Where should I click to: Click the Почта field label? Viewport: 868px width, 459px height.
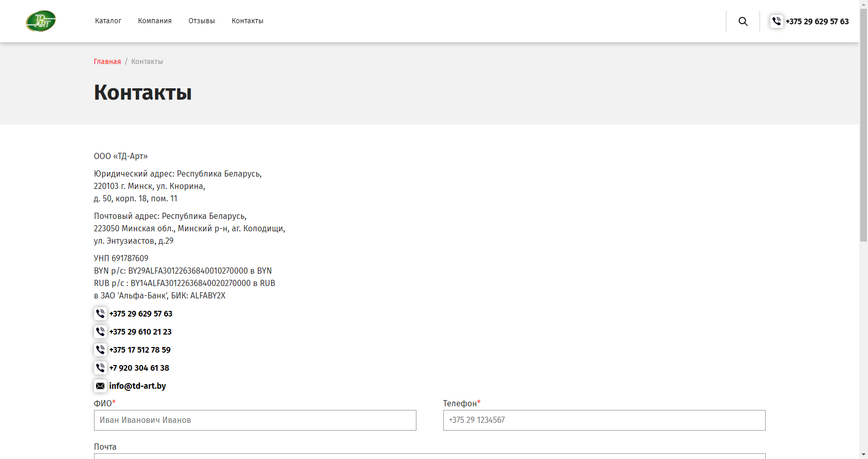point(105,447)
